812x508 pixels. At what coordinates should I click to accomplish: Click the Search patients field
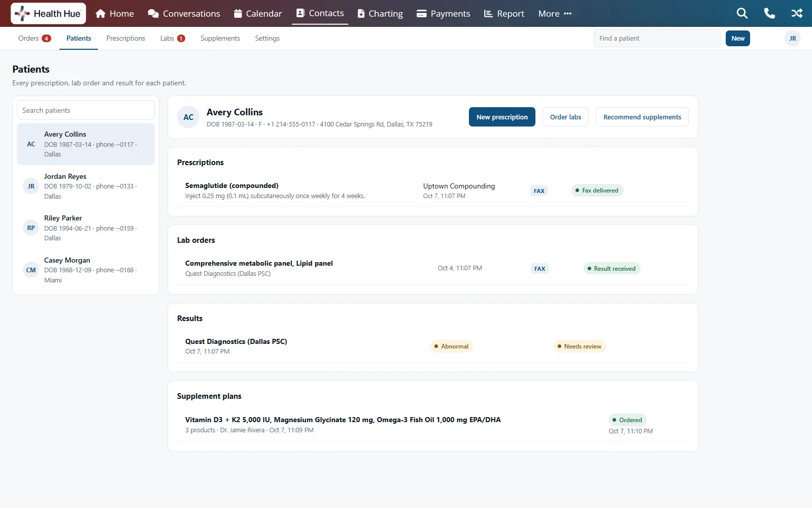coord(86,110)
